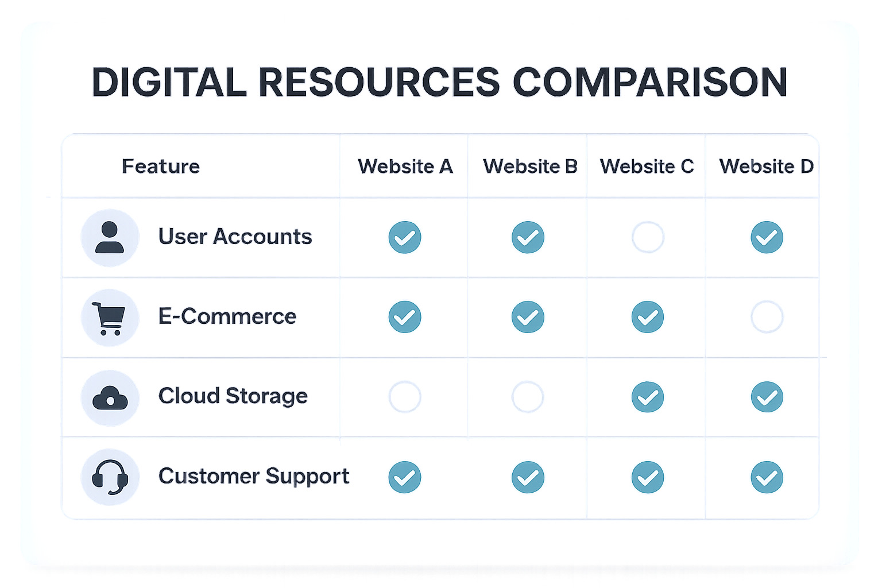882x588 pixels.
Task: Enable Cloud Storage for Website B
Action: (x=528, y=397)
